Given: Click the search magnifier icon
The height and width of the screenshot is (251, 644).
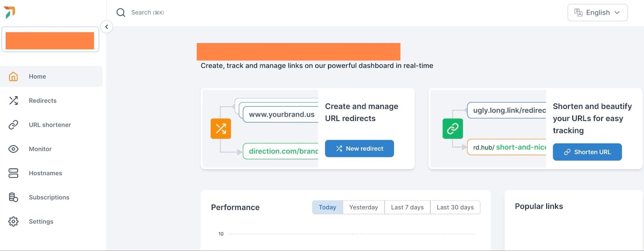Looking at the screenshot, I should click(121, 12).
